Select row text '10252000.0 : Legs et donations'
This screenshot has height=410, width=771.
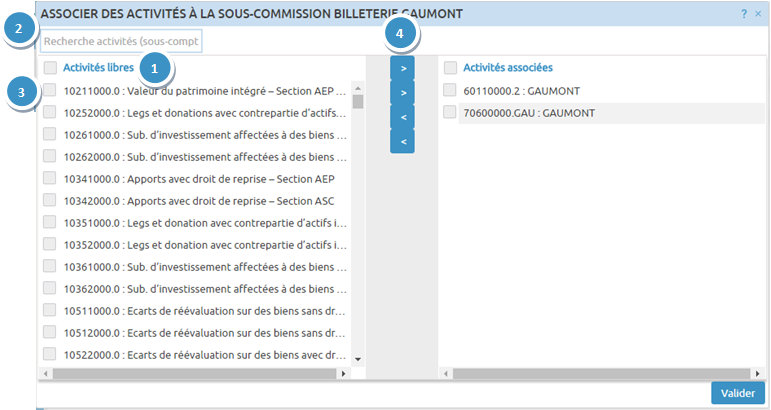pyautogui.click(x=205, y=113)
